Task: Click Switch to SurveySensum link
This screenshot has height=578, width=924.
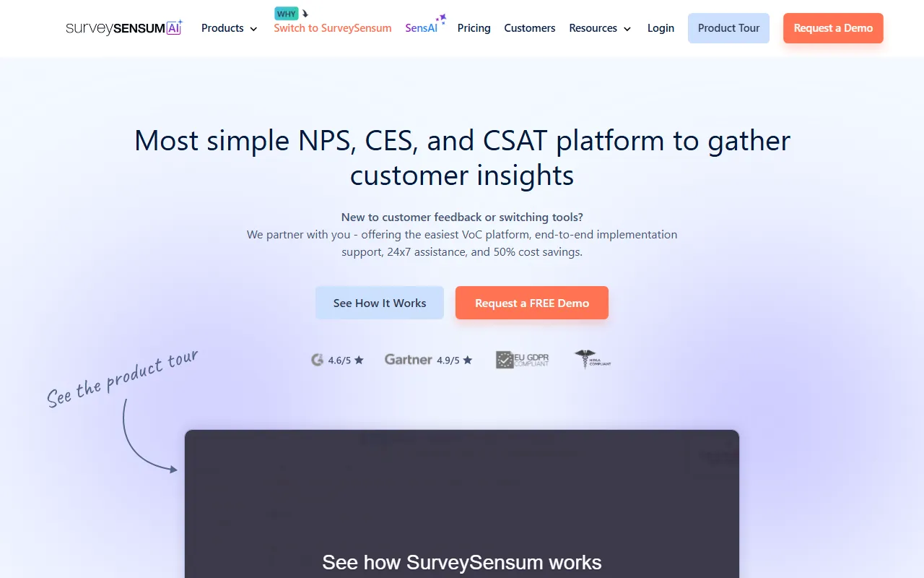Action: pos(333,28)
